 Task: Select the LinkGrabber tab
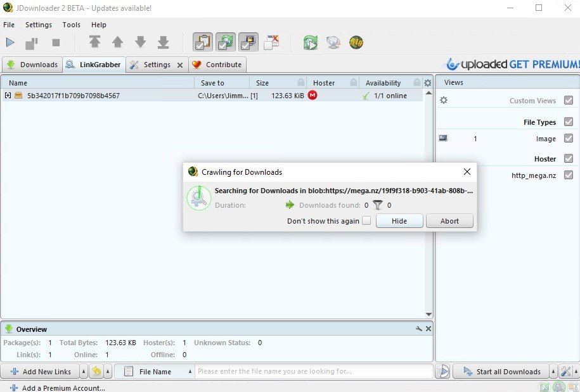pos(94,65)
